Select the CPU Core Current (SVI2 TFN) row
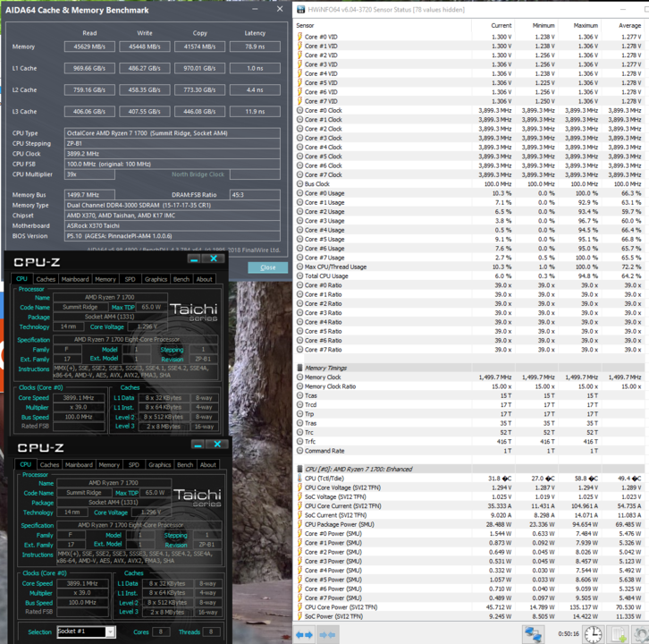The height and width of the screenshot is (644, 649). coord(469,505)
